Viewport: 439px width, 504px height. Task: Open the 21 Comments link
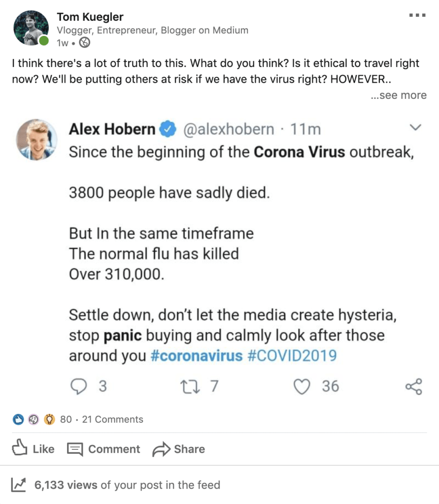tap(113, 419)
